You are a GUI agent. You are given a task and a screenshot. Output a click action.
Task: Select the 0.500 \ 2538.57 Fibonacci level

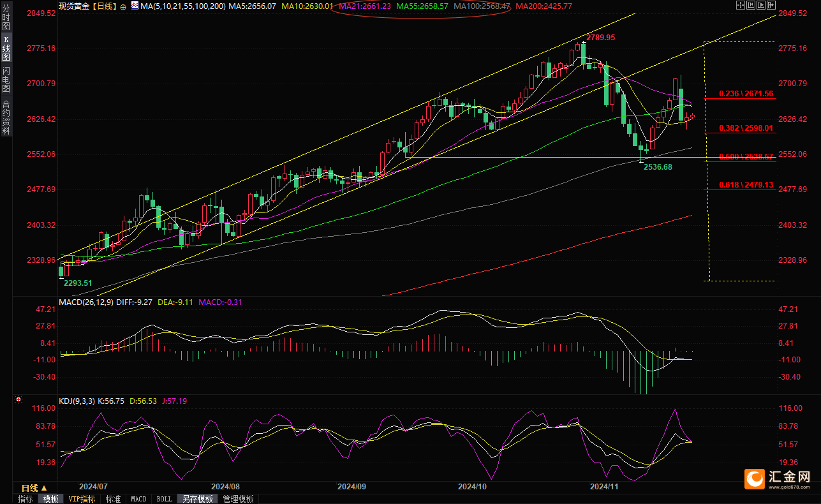(x=746, y=156)
